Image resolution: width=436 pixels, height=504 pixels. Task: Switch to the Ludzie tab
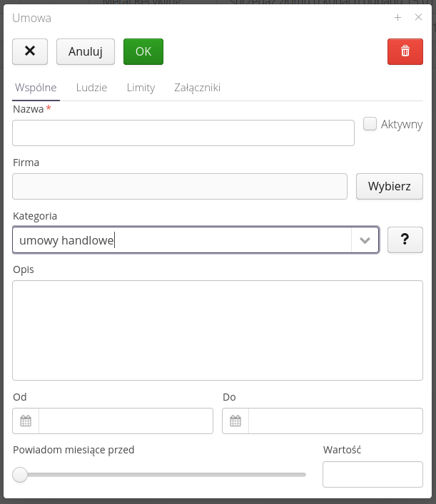pyautogui.click(x=91, y=88)
